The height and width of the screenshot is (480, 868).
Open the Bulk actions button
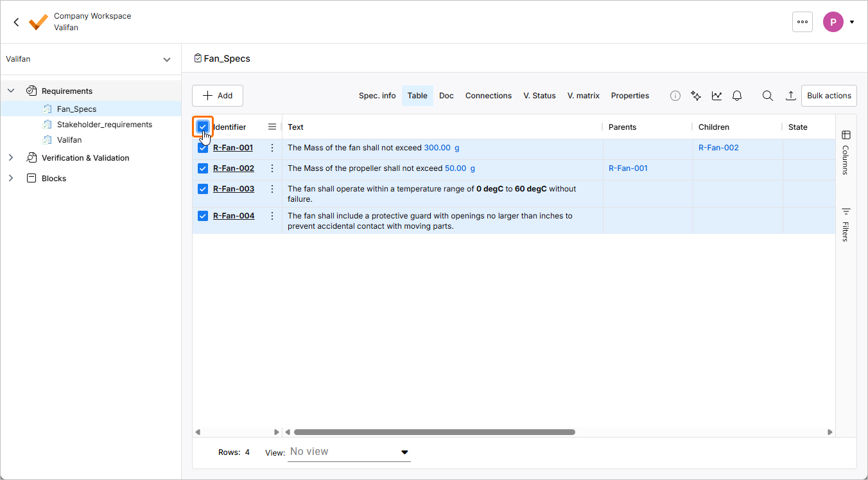[x=829, y=96]
